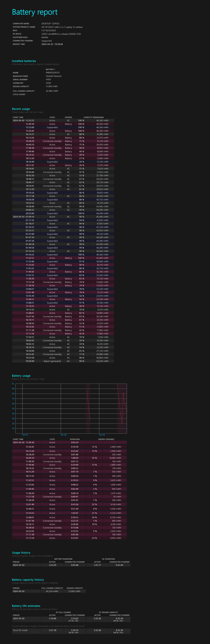Image resolution: width=210 pixels, height=644 pixels.
Task: Select the "272 % / 16 h" drain rate
Action: pyautogui.click(x=73, y=621)
